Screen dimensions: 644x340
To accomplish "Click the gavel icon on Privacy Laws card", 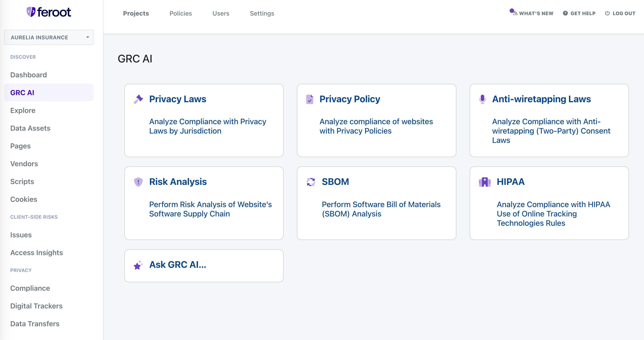I will pyautogui.click(x=139, y=99).
